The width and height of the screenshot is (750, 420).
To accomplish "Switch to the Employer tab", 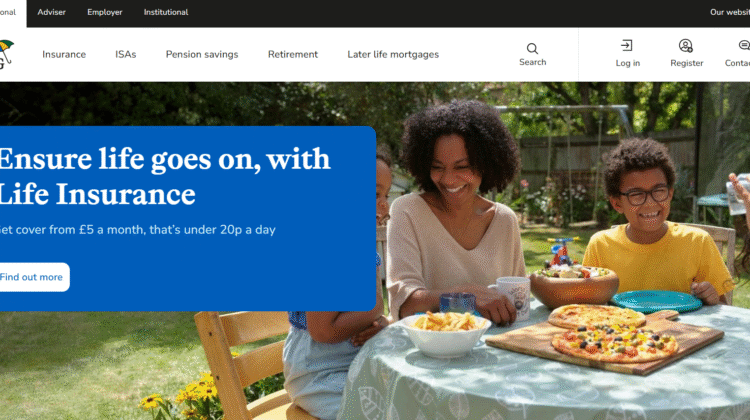I will pyautogui.click(x=105, y=12).
